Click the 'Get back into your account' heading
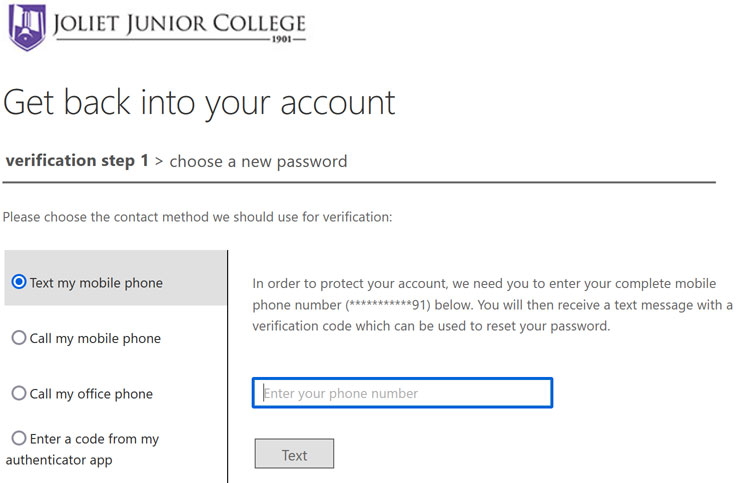742x483 pixels. [x=200, y=102]
